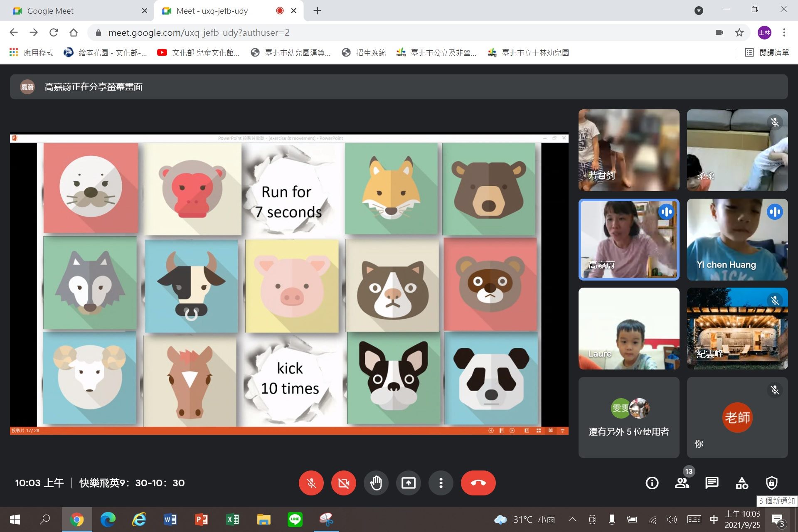
Task: Open host controls shield-lock icon
Action: click(772, 483)
